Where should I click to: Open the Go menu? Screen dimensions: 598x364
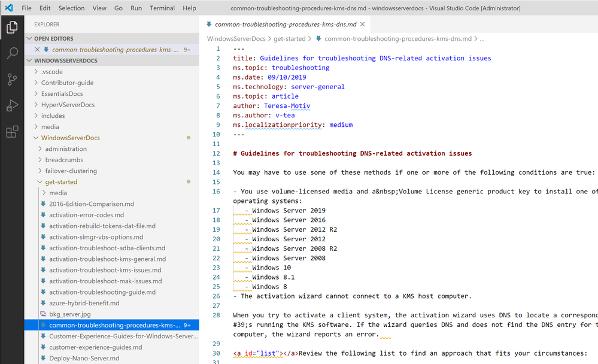coord(119,8)
